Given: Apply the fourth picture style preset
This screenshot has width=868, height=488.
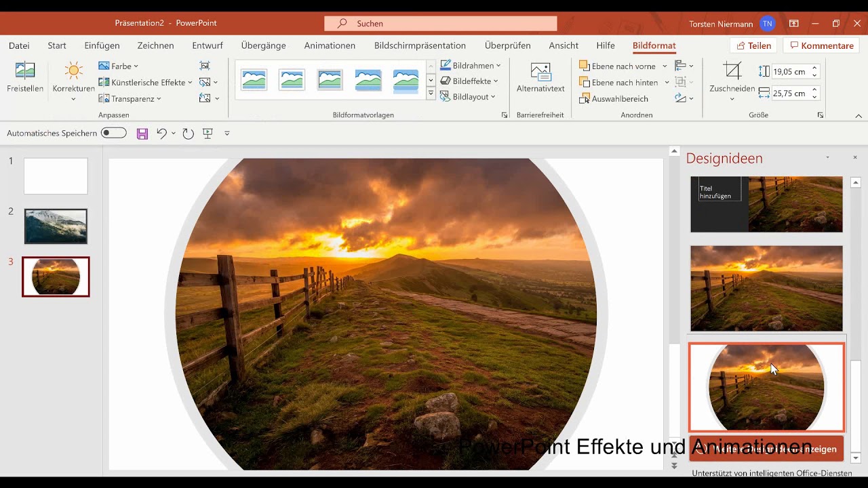Looking at the screenshot, I should 368,80.
